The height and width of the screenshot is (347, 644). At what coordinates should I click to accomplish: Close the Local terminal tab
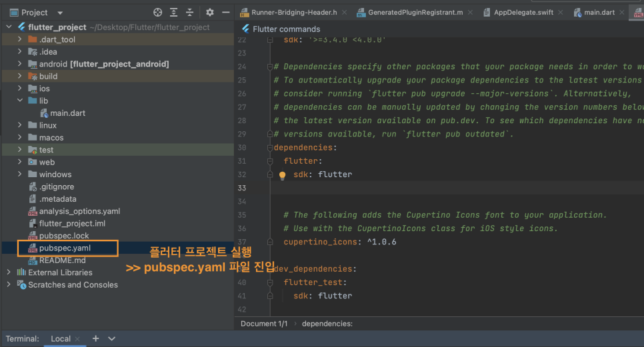pyautogui.click(x=77, y=339)
